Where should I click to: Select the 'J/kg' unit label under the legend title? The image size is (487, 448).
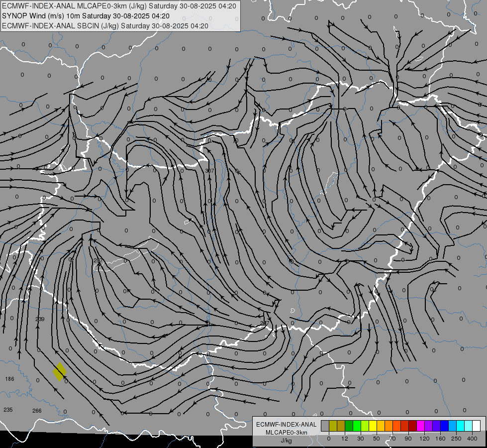[x=286, y=441]
